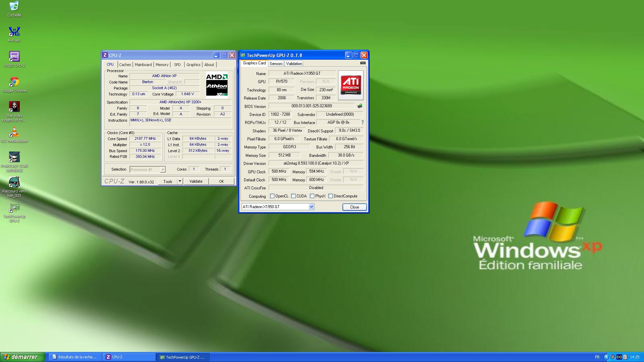The width and height of the screenshot is (644, 362).
Task: Switch to the Caches tab in CPU-Z
Action: point(125,65)
